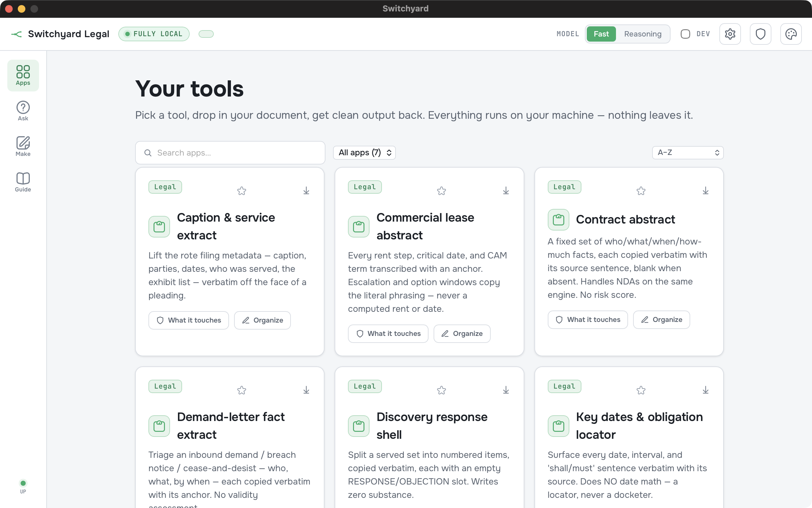The width and height of the screenshot is (812, 508).
Task: Open the All apps (7) filter dropdown
Action: tap(364, 152)
